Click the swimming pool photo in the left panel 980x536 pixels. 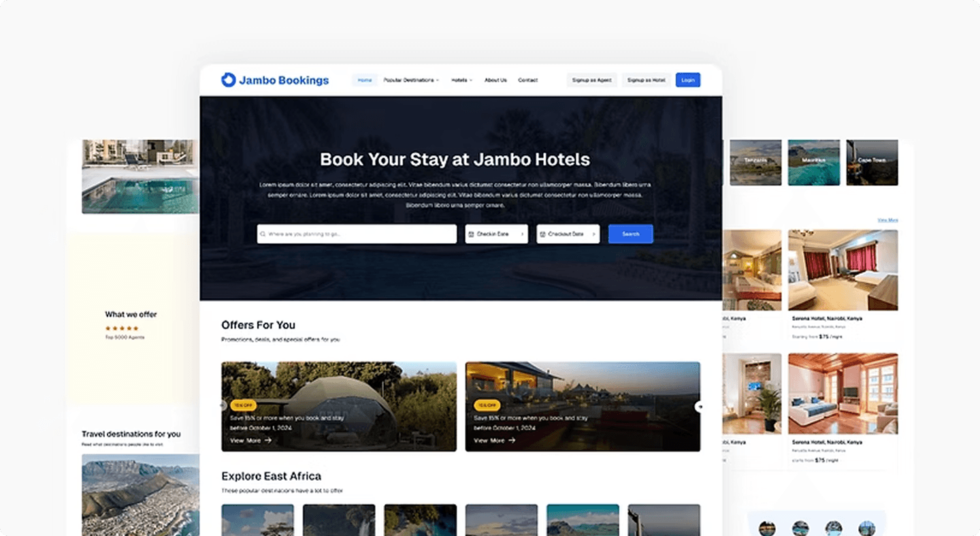[x=141, y=176]
